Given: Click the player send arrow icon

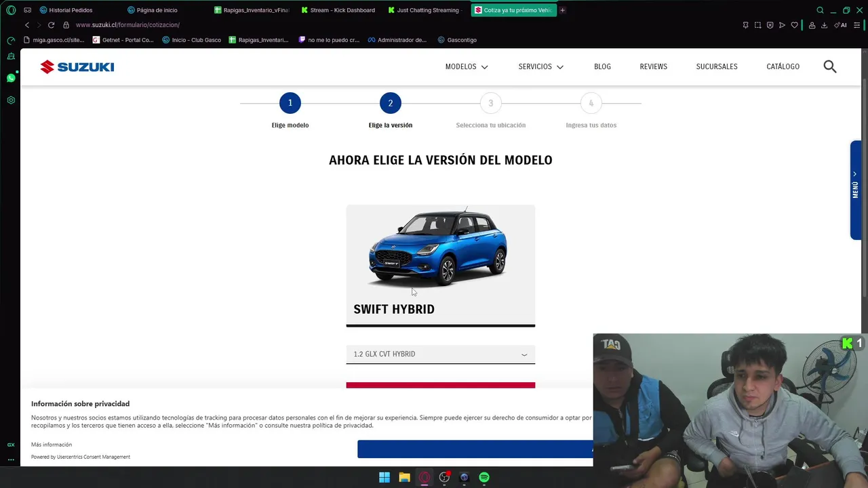Looking at the screenshot, I should [782, 25].
